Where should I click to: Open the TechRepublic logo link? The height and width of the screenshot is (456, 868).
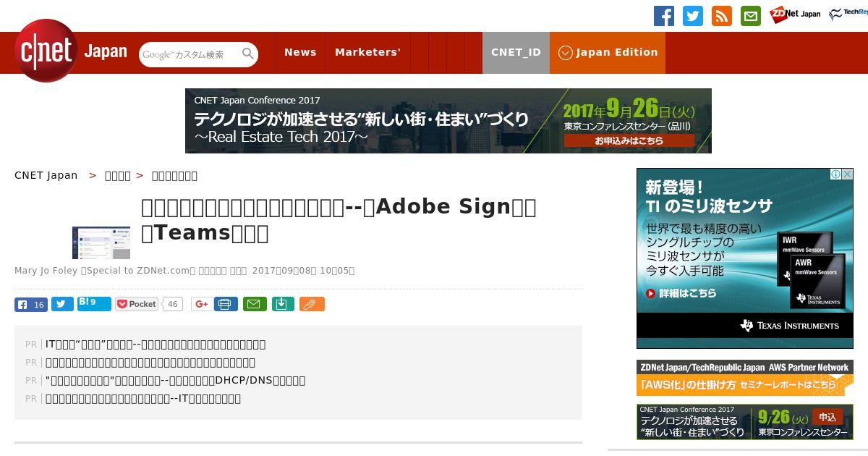848,14
